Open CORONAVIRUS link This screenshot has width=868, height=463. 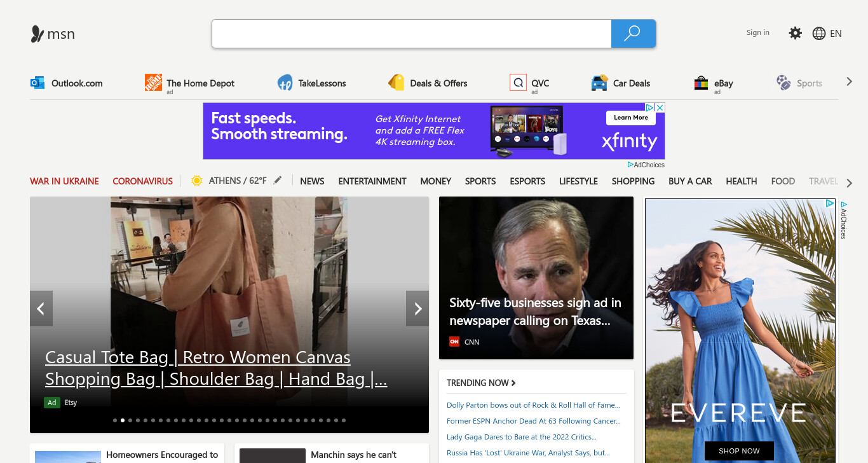pyautogui.click(x=143, y=181)
